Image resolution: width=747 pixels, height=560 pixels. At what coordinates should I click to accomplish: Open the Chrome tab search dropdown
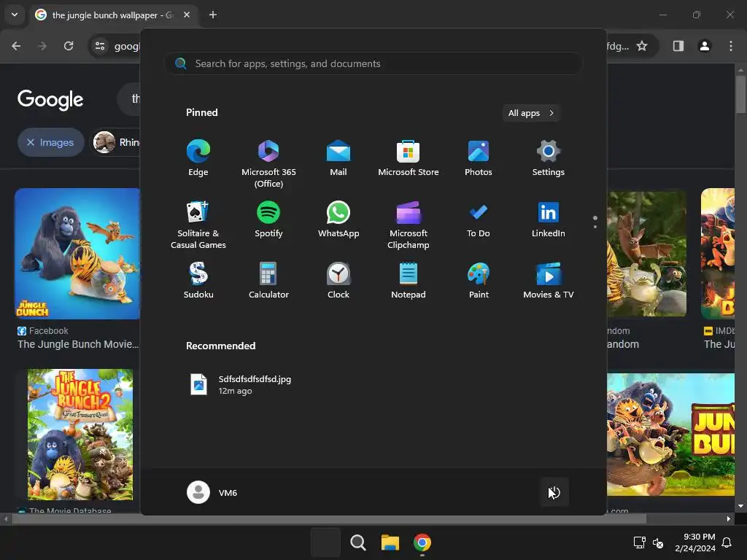[15, 15]
